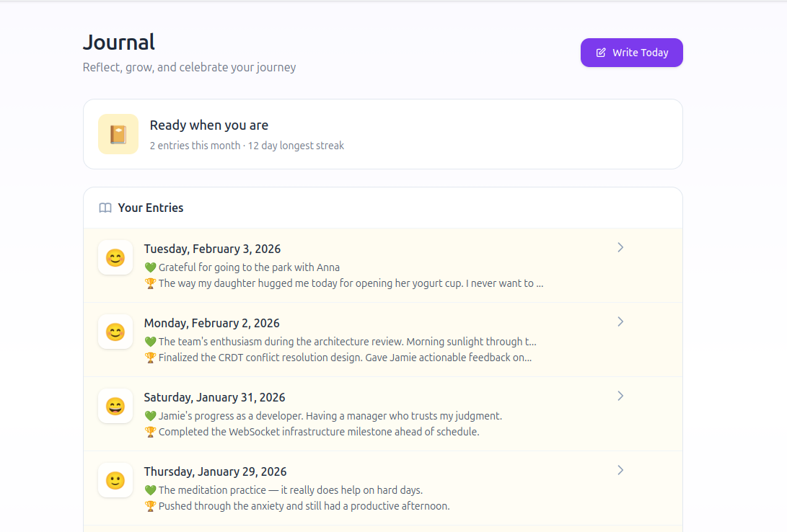Click trophy beside WebSocket infrastructure milestone
This screenshot has width=787, height=532.
150,432
